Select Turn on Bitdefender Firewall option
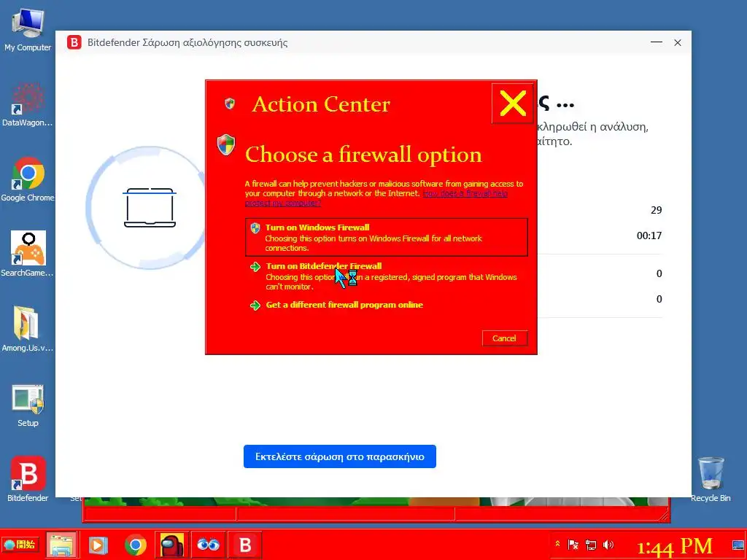Screen dimensions: 747x560 (387, 276)
